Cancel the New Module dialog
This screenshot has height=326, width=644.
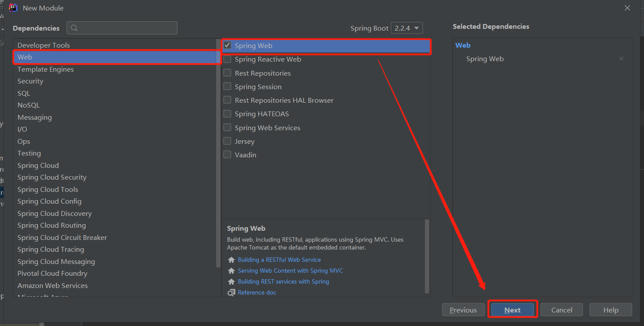click(x=561, y=310)
